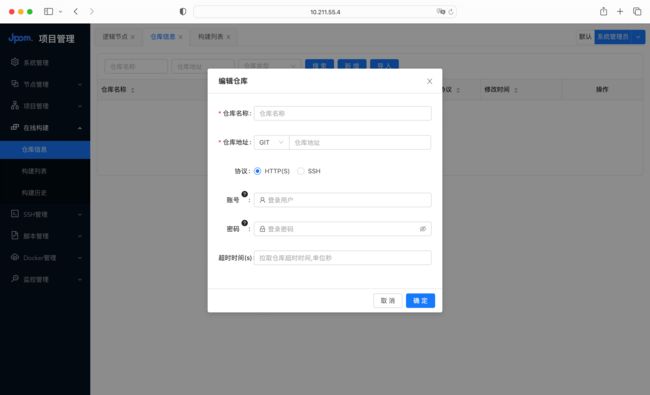Sort by 仓库名称 column
The width and height of the screenshot is (650, 395).
pos(133,90)
